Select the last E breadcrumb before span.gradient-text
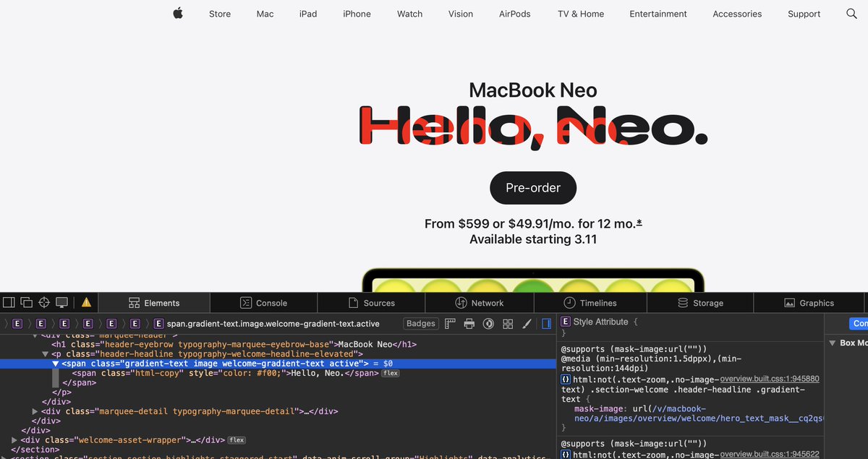 135,323
